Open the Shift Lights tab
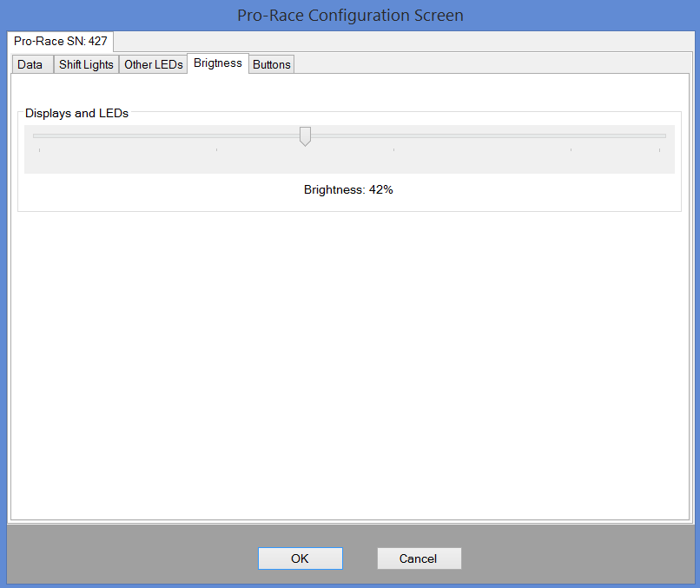 click(86, 64)
